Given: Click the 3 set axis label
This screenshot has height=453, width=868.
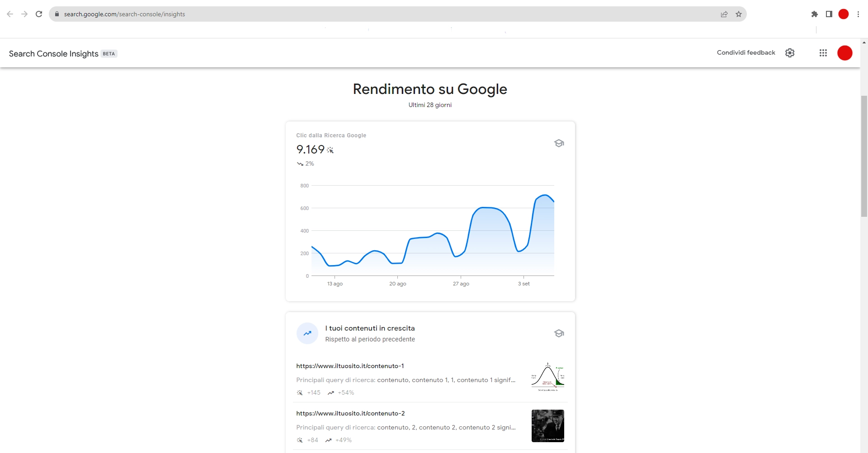Looking at the screenshot, I should [524, 284].
